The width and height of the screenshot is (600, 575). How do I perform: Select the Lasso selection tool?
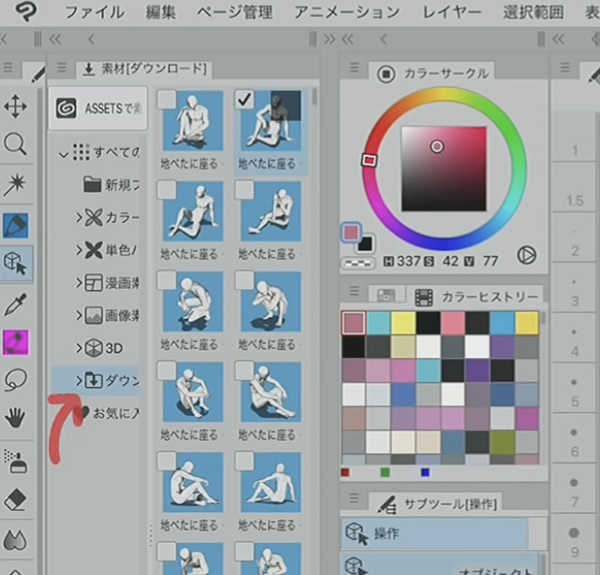(x=16, y=380)
